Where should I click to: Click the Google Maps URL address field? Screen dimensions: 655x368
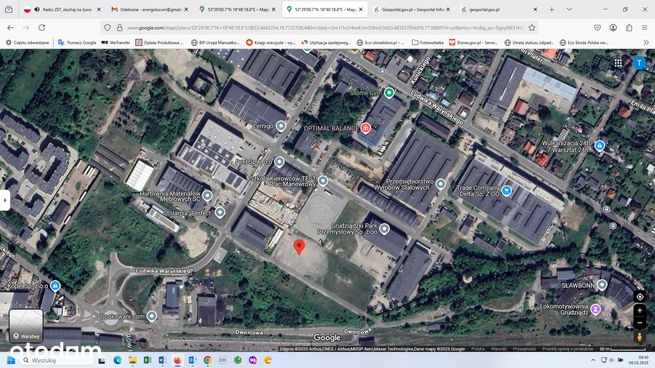coord(325,28)
